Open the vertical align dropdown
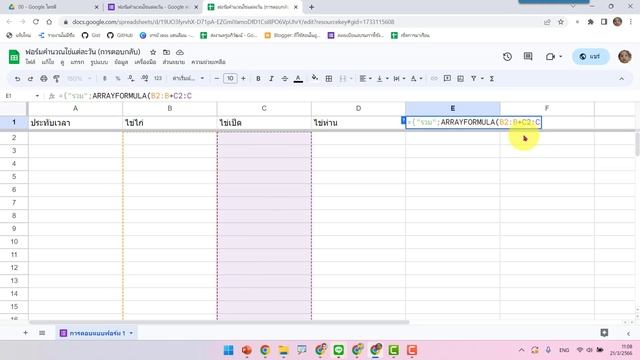 (x=382, y=78)
